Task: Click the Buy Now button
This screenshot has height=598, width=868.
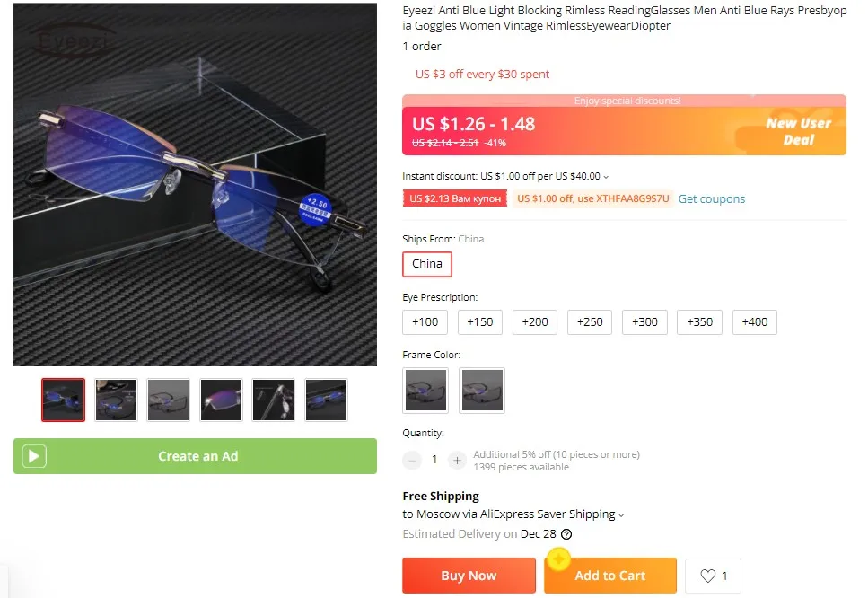Action: tap(469, 576)
